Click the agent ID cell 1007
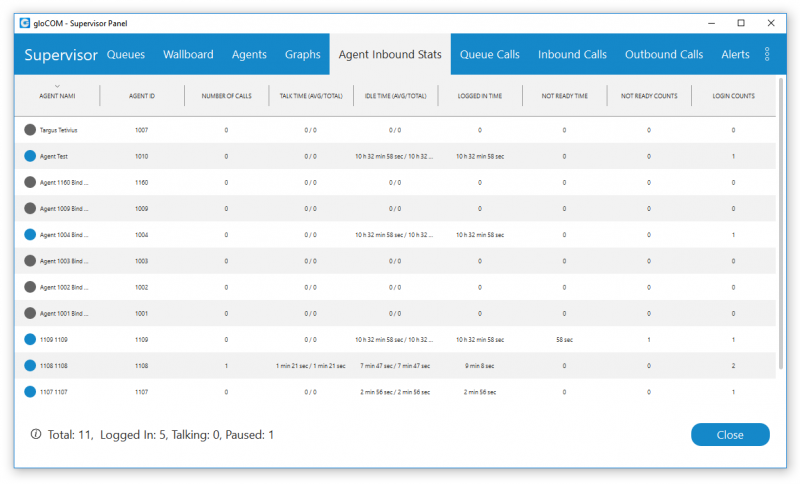This screenshot has width=800, height=484. point(141,130)
